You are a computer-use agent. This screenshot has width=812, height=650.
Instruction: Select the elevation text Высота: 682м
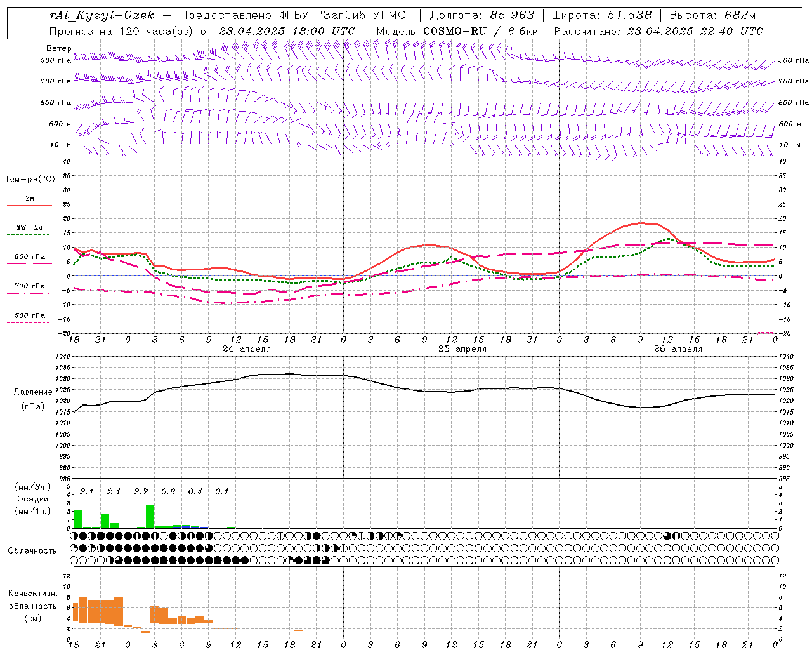[713, 15]
